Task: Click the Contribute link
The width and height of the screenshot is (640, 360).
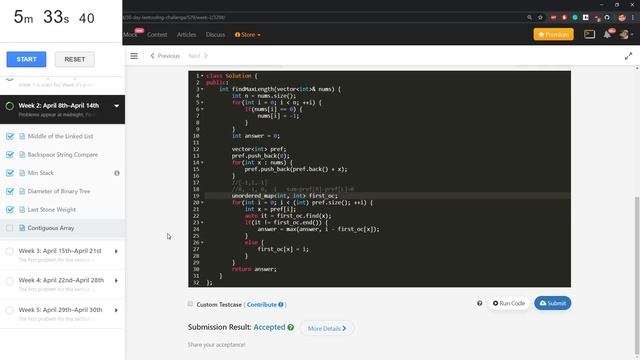Action: pyautogui.click(x=261, y=304)
